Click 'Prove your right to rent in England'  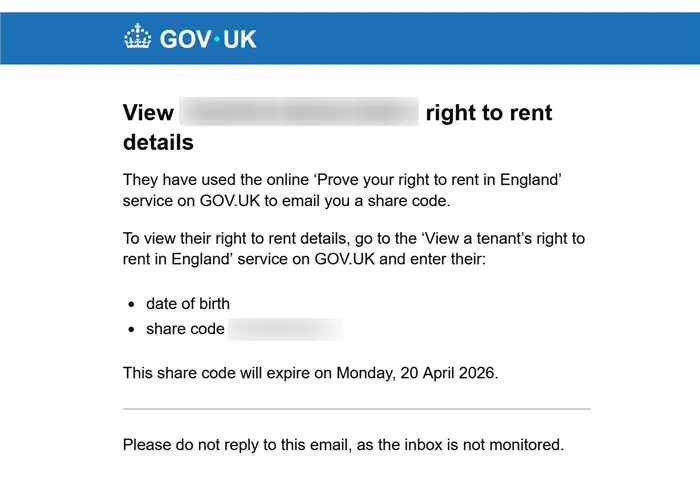pyautogui.click(x=437, y=180)
